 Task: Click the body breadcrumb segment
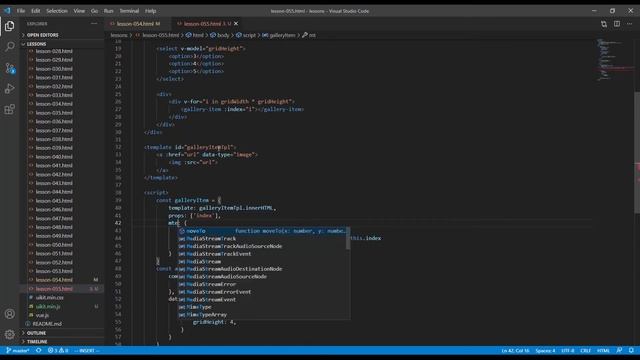click(x=220, y=36)
